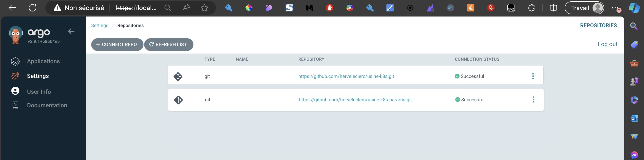Click the Argo octopus logo

pyautogui.click(x=16, y=35)
